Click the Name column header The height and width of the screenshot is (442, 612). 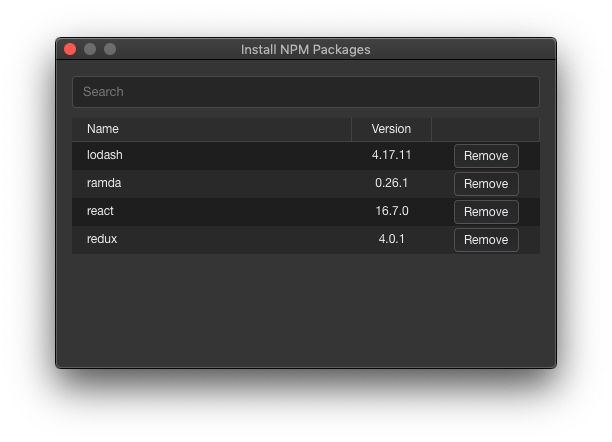tap(212, 129)
